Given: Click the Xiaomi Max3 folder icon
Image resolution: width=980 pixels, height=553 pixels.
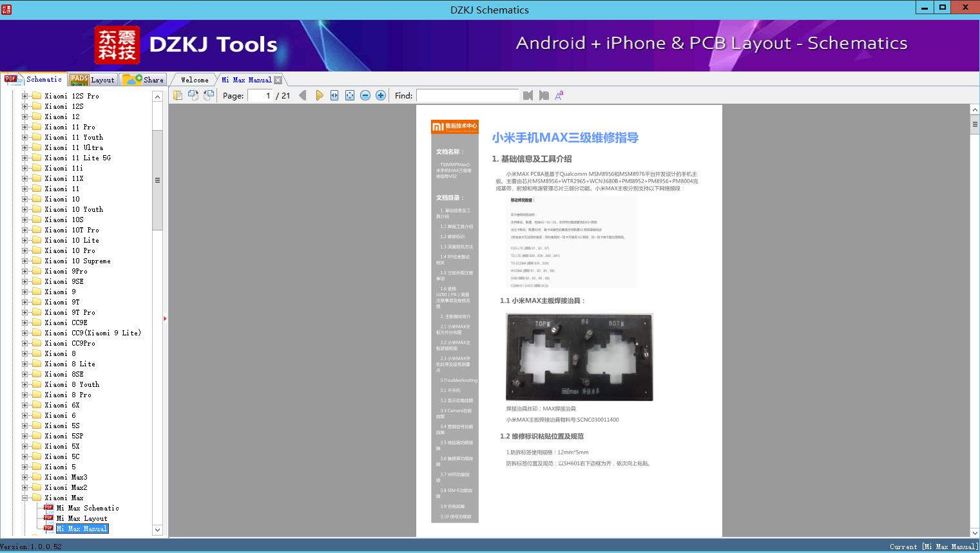Looking at the screenshot, I should coord(37,477).
